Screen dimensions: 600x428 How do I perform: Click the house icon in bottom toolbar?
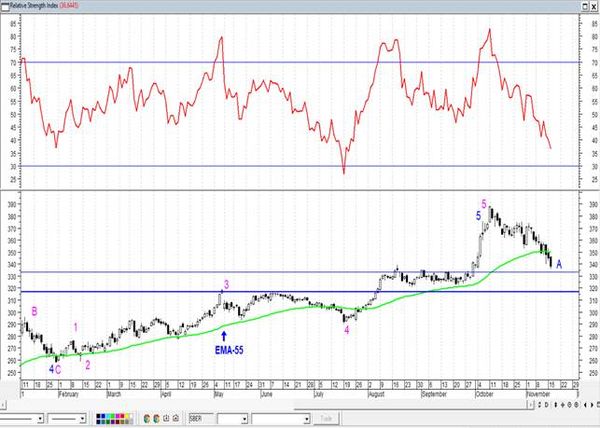(174, 418)
